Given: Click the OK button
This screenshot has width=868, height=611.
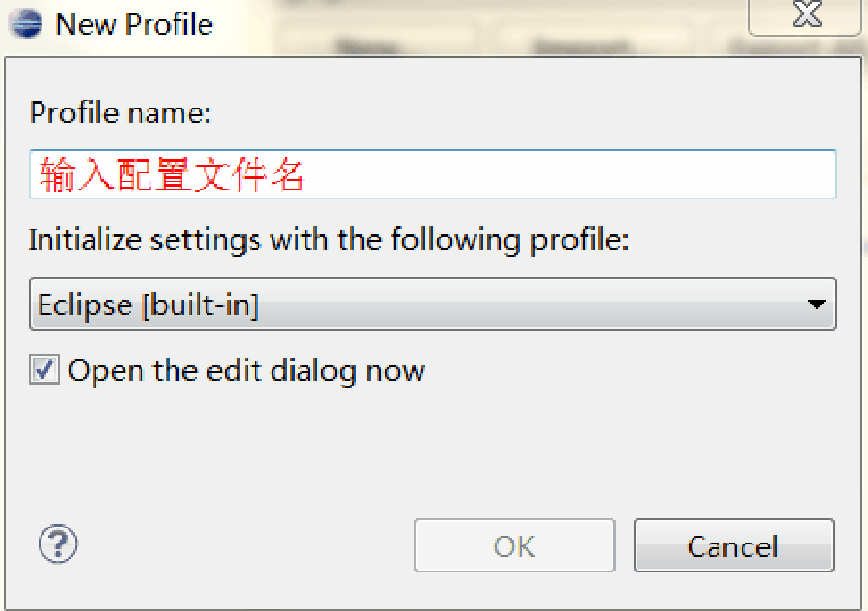Looking at the screenshot, I should tap(514, 545).
